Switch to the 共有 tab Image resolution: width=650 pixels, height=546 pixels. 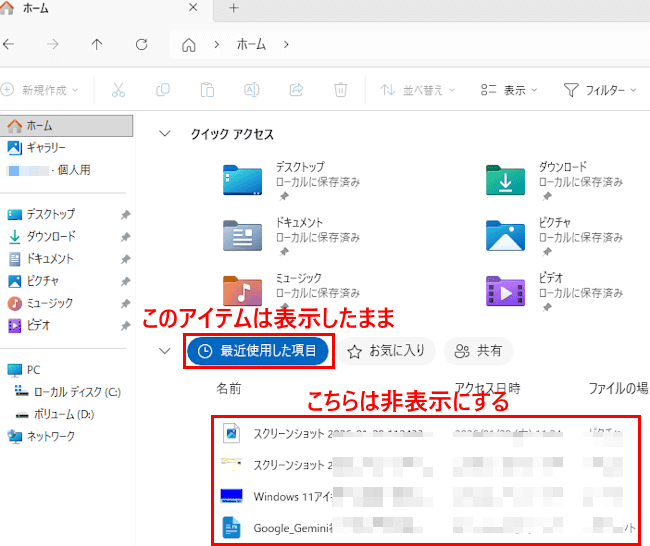478,351
